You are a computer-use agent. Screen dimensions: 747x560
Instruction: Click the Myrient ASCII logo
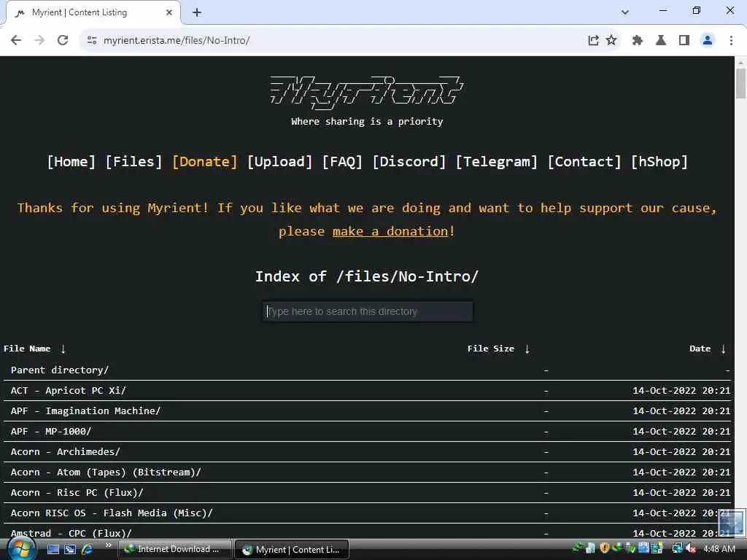367,91
